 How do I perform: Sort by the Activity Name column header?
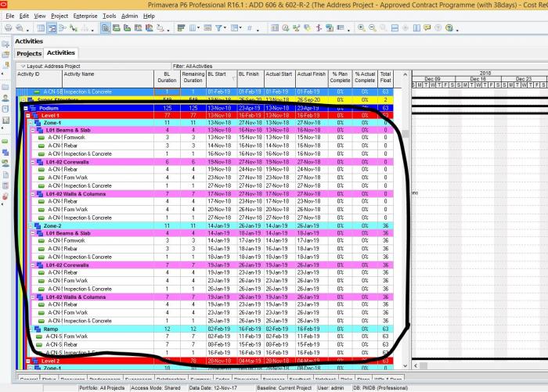coord(108,78)
